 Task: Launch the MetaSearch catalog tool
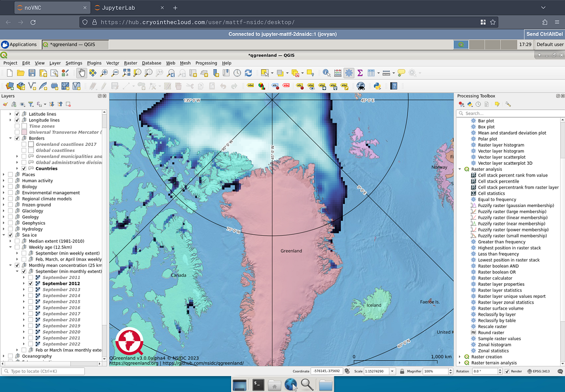tap(361, 86)
